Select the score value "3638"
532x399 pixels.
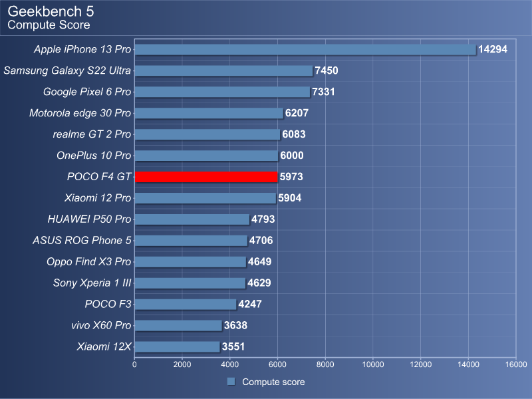(x=235, y=325)
